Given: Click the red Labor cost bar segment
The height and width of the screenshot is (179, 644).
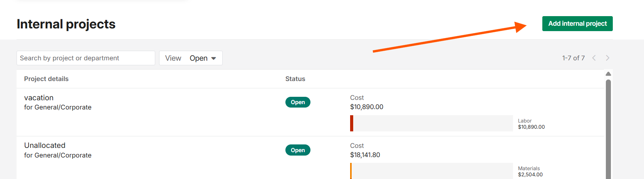Looking at the screenshot, I should coord(352,123).
